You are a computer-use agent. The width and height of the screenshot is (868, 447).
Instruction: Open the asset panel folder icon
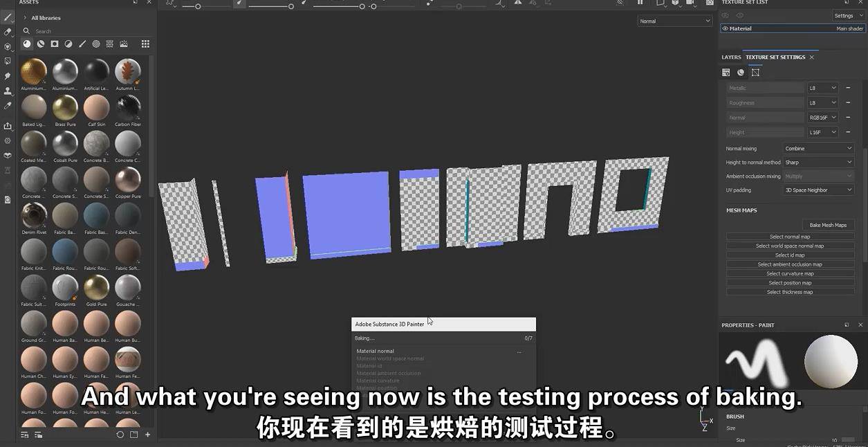pos(133,435)
